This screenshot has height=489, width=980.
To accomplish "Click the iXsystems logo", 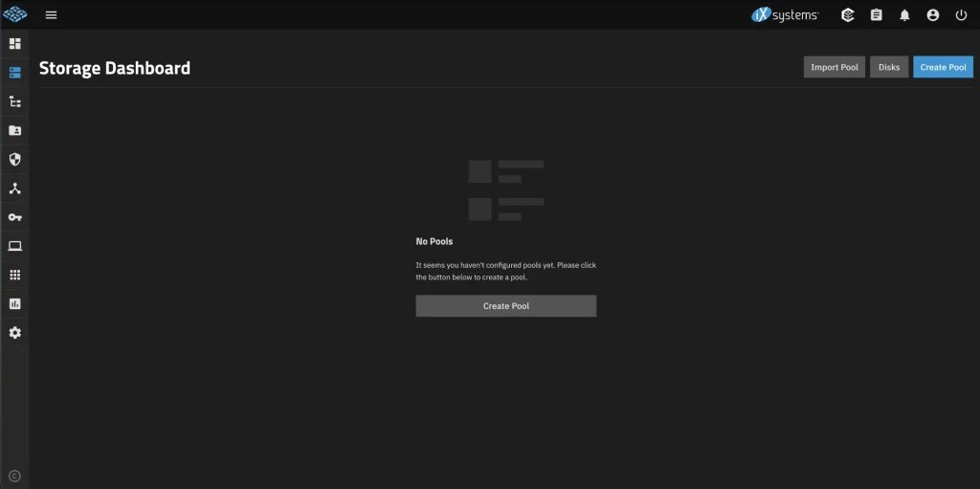I will point(785,15).
